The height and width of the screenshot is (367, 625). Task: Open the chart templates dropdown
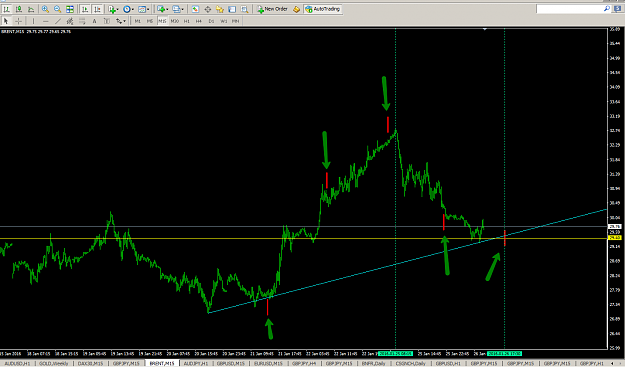pyautogui.click(x=143, y=9)
